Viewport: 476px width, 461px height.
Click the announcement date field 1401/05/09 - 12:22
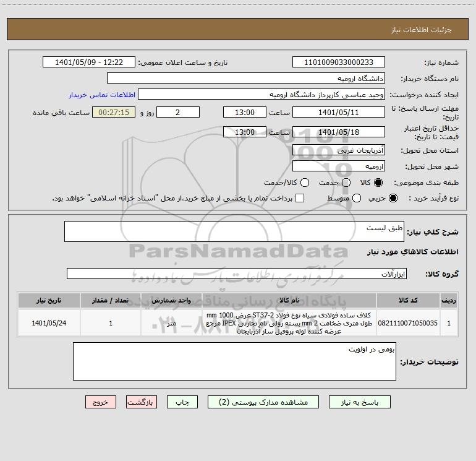[88, 62]
